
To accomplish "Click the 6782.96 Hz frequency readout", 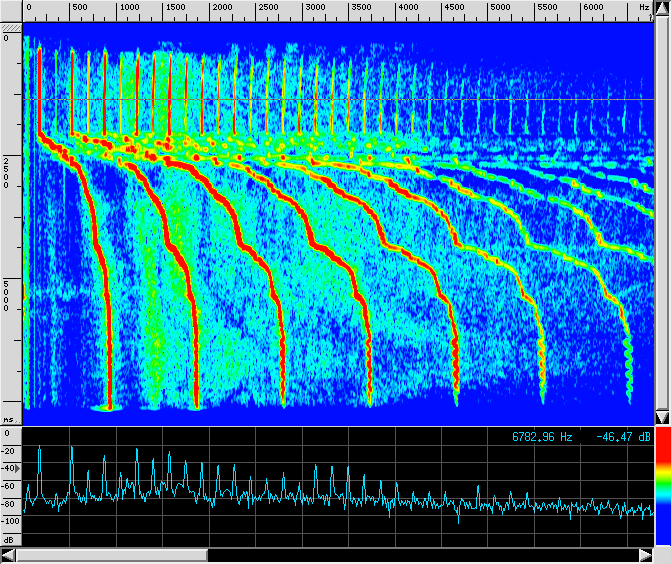I will [x=544, y=437].
